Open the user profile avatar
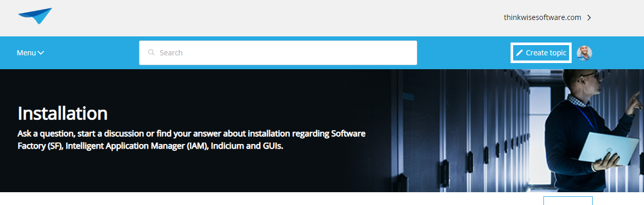Image resolution: width=644 pixels, height=205 pixels. point(584,53)
